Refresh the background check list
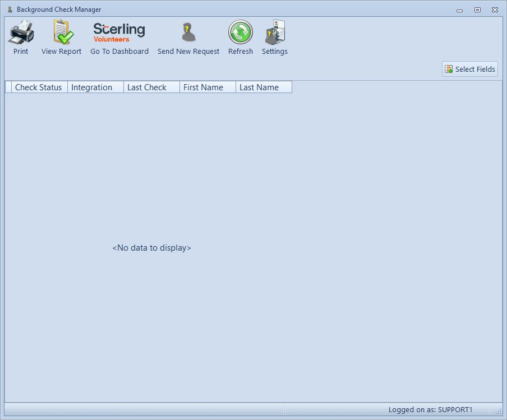The image size is (507, 420). pyautogui.click(x=240, y=33)
